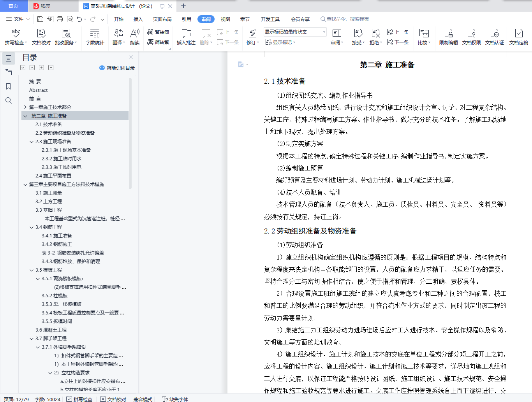Click the save document icon
The width and height of the screenshot is (532, 402).
click(40, 19)
